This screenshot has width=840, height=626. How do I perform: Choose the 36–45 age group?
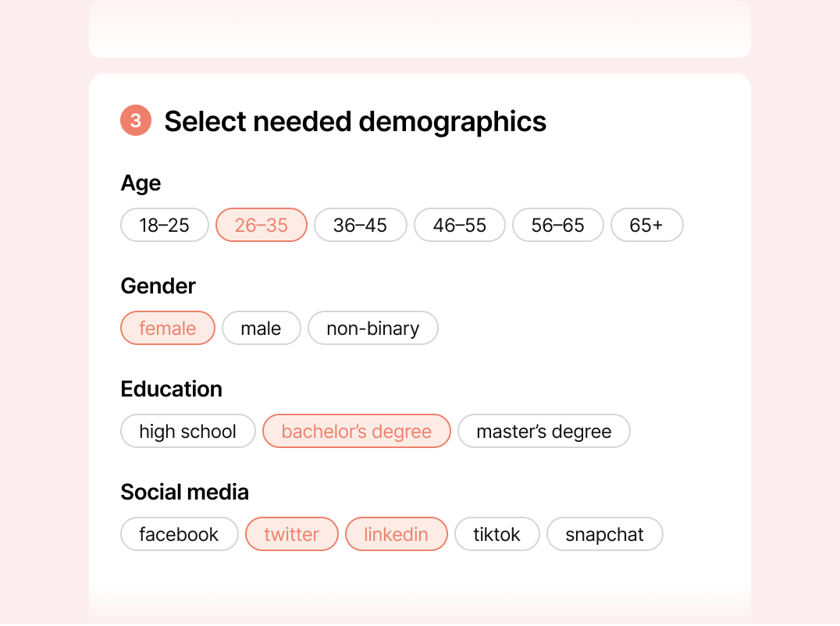pos(360,225)
